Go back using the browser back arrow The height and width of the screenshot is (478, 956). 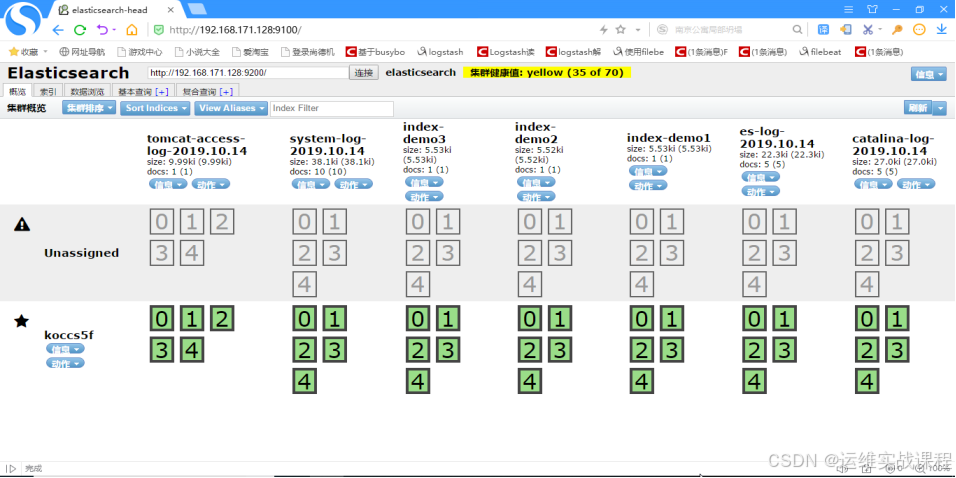(x=58, y=30)
